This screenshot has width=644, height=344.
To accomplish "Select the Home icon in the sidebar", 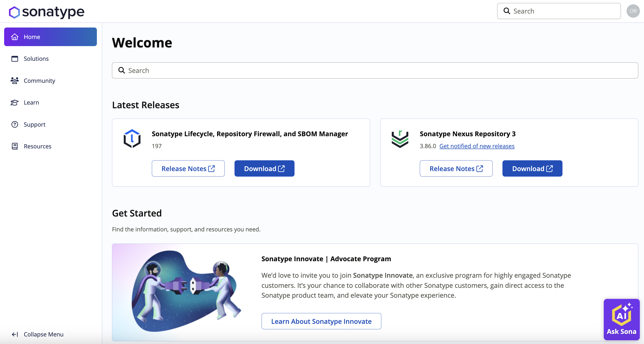I will tap(14, 37).
